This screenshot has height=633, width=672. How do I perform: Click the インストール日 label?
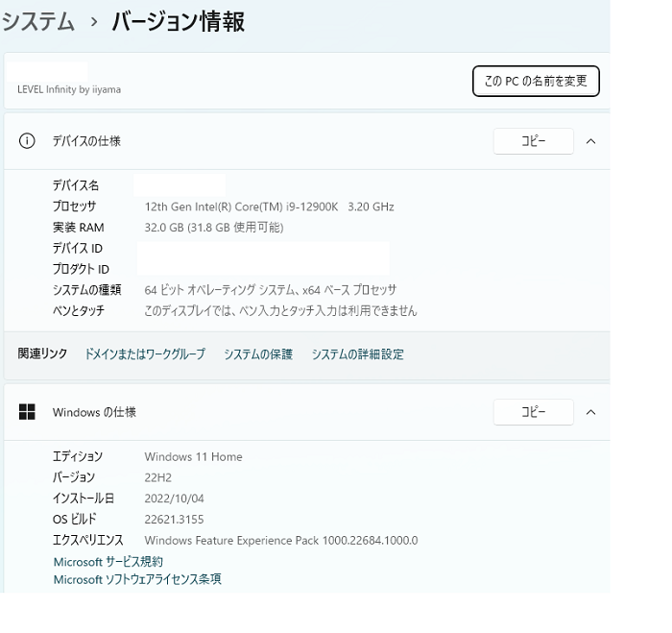(84, 498)
